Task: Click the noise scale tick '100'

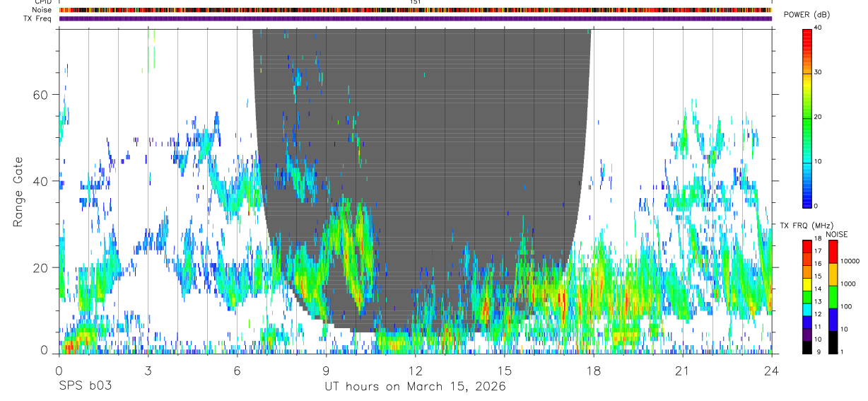Action: pyautogui.click(x=845, y=307)
